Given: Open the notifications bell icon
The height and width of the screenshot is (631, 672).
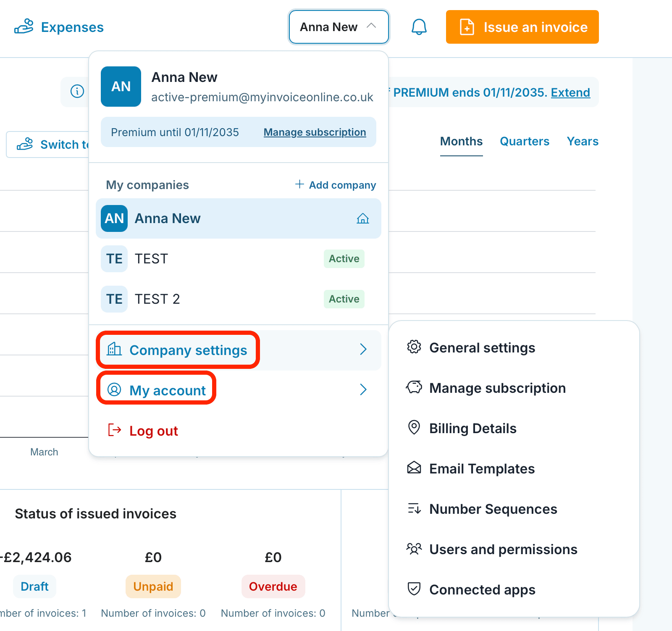Looking at the screenshot, I should point(419,27).
